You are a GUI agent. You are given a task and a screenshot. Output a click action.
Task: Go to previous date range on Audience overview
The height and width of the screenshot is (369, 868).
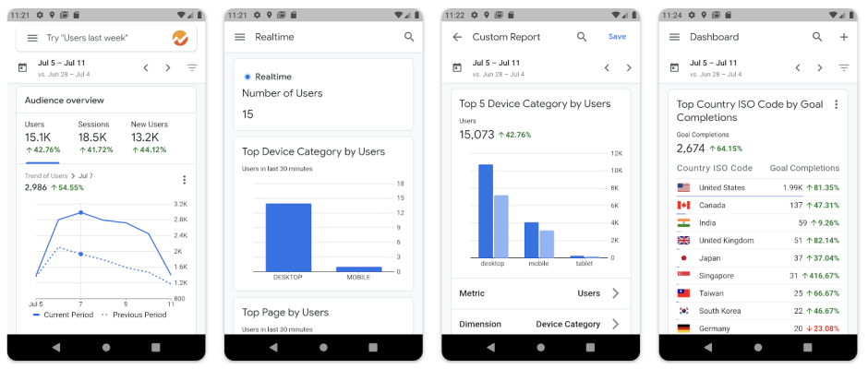click(146, 68)
